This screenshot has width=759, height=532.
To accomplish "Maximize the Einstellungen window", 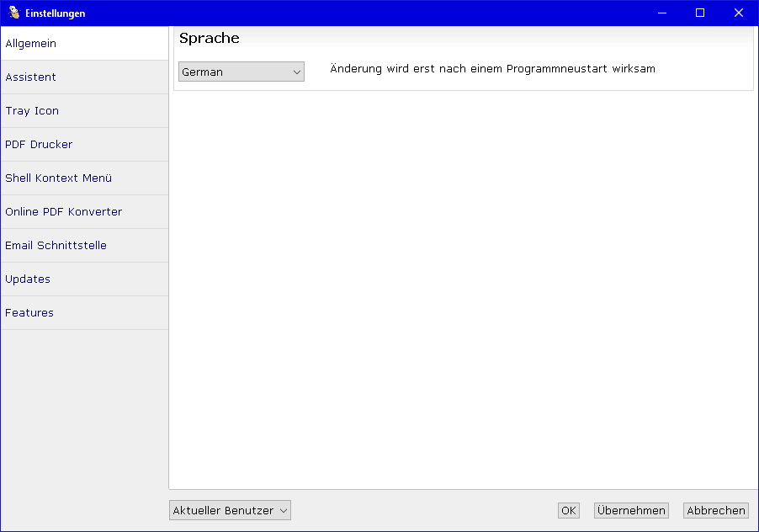I will click(x=700, y=13).
